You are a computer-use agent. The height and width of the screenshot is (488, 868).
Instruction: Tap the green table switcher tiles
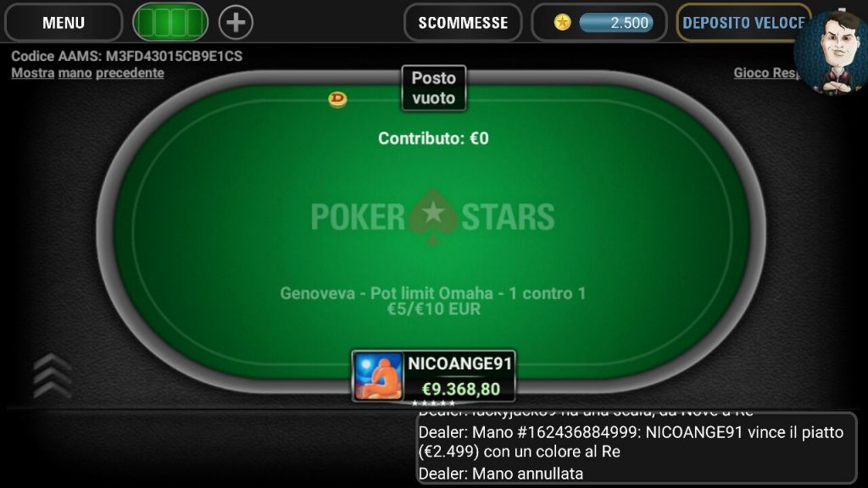point(170,23)
